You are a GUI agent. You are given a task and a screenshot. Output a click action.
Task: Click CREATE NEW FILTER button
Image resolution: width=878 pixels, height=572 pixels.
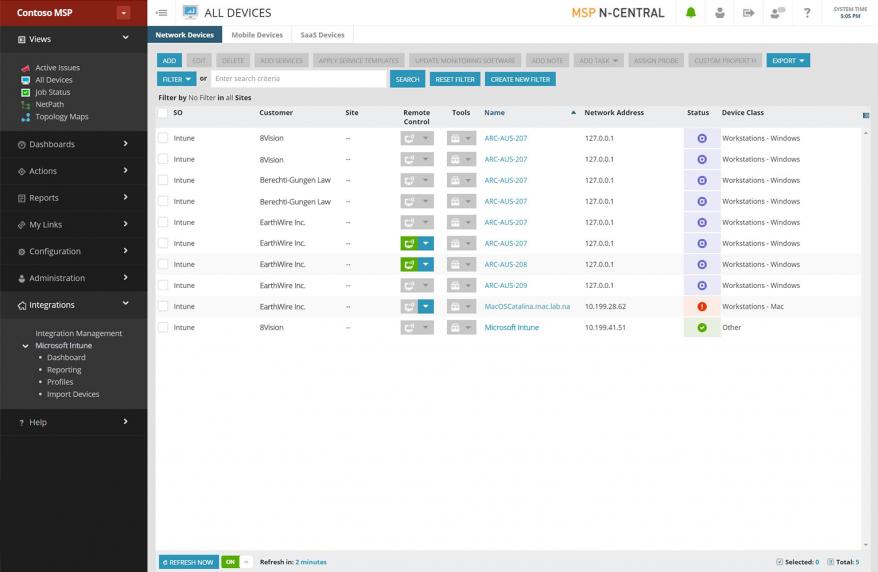click(x=520, y=79)
